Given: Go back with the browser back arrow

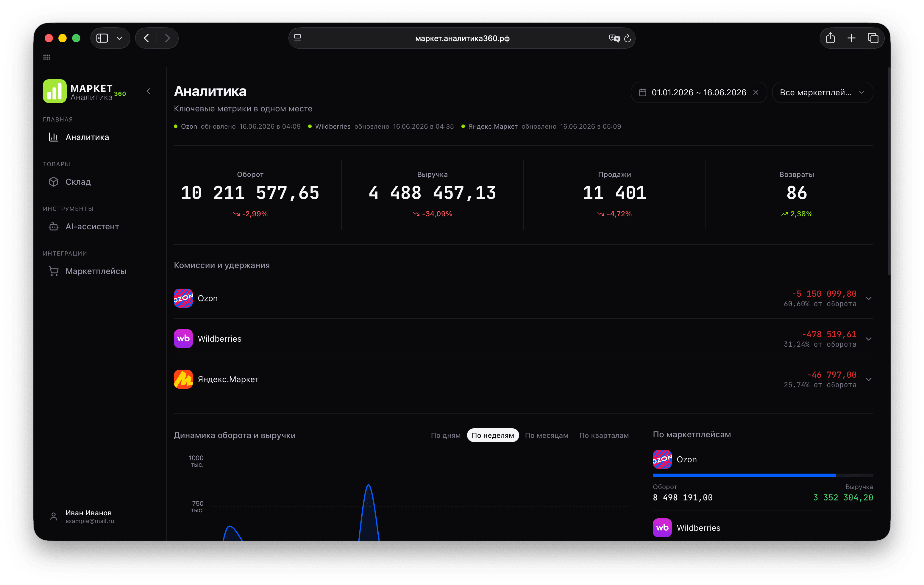Looking at the screenshot, I should pyautogui.click(x=146, y=38).
